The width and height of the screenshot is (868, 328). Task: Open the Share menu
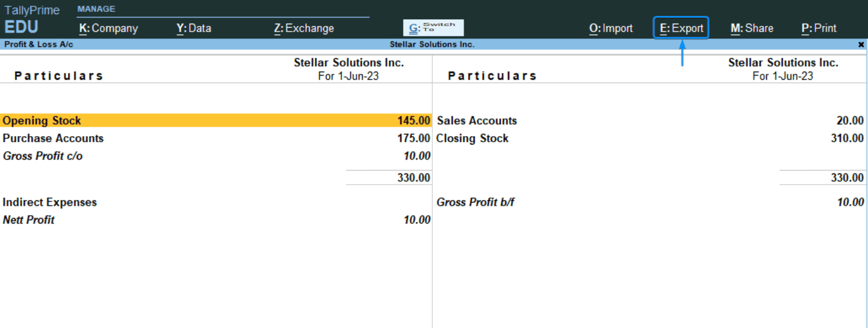tap(752, 28)
